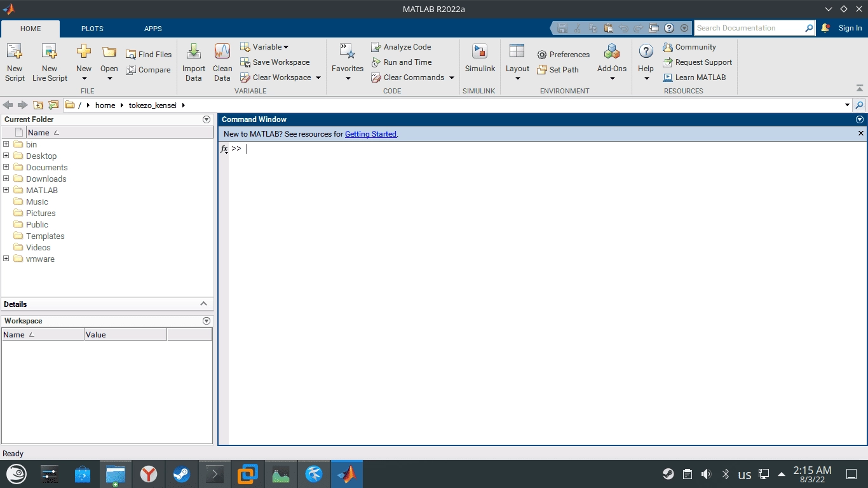
Task: Select the Templates folder
Action: (45, 236)
